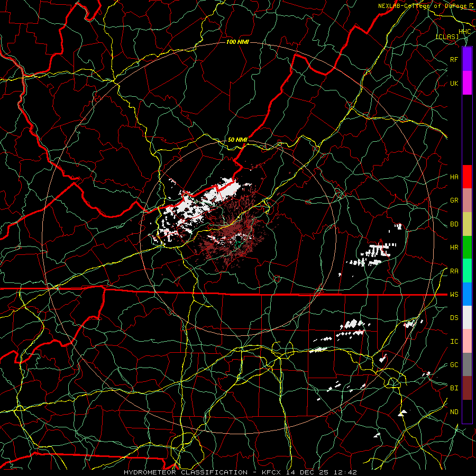
Task: Click the HR legend label
Action: click(x=454, y=248)
